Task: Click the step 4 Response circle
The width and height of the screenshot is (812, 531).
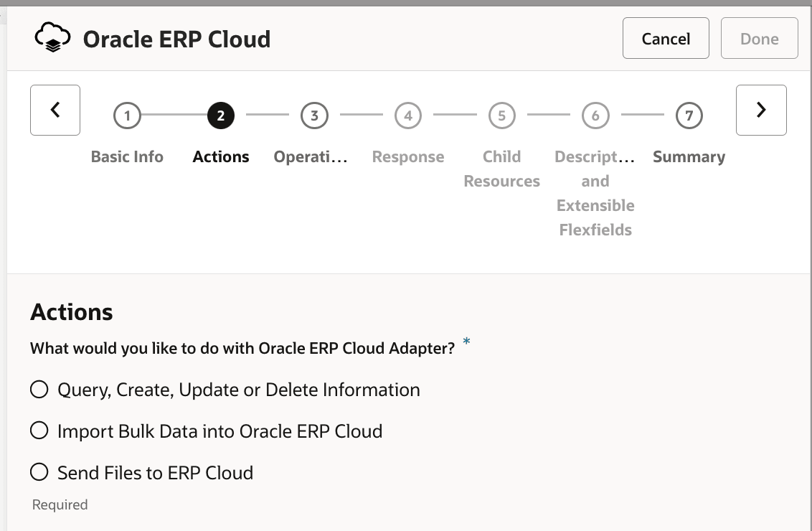Action: click(407, 115)
